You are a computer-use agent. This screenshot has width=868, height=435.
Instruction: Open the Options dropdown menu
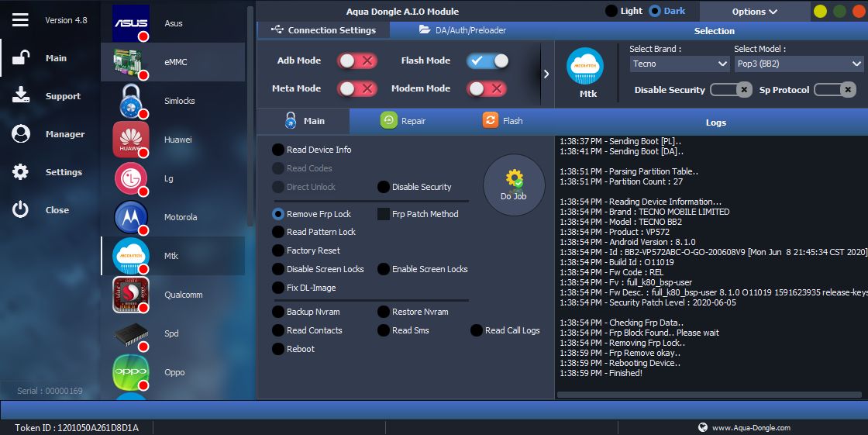[755, 12]
